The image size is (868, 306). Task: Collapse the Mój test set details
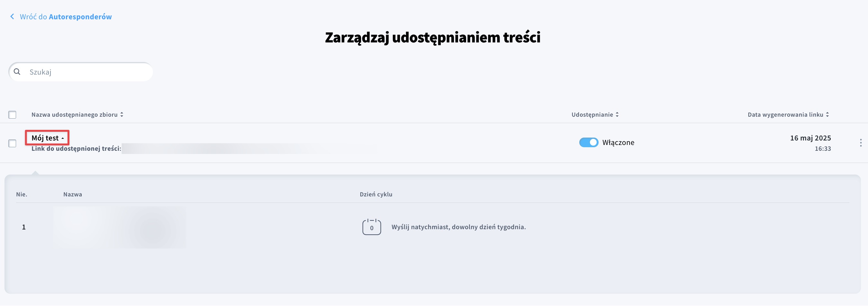pyautogui.click(x=48, y=138)
